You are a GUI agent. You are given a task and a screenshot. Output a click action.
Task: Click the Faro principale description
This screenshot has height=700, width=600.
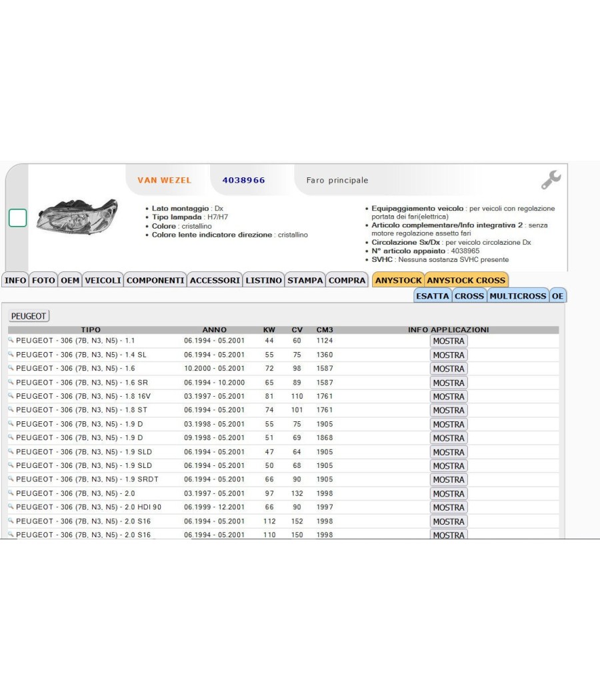point(337,181)
